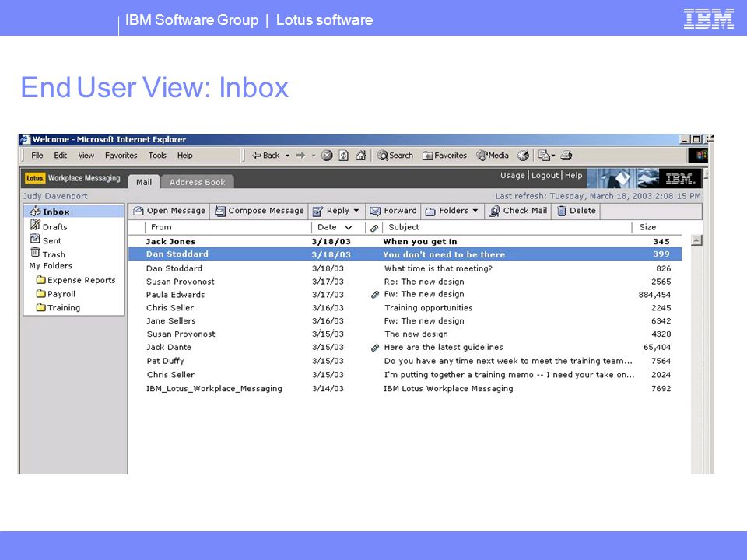Click the Logout link
Image resolution: width=747 pixels, height=560 pixels.
pos(545,175)
